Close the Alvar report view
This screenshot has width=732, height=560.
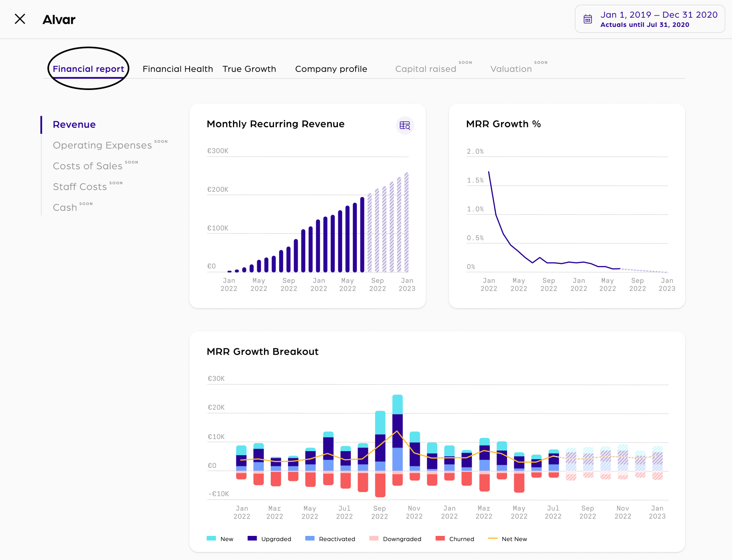pos(20,19)
